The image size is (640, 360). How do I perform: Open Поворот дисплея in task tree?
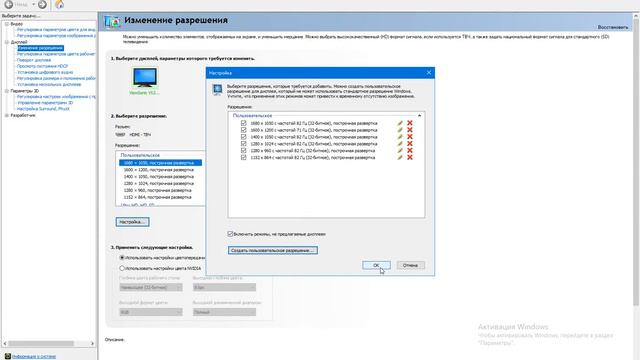pos(34,60)
